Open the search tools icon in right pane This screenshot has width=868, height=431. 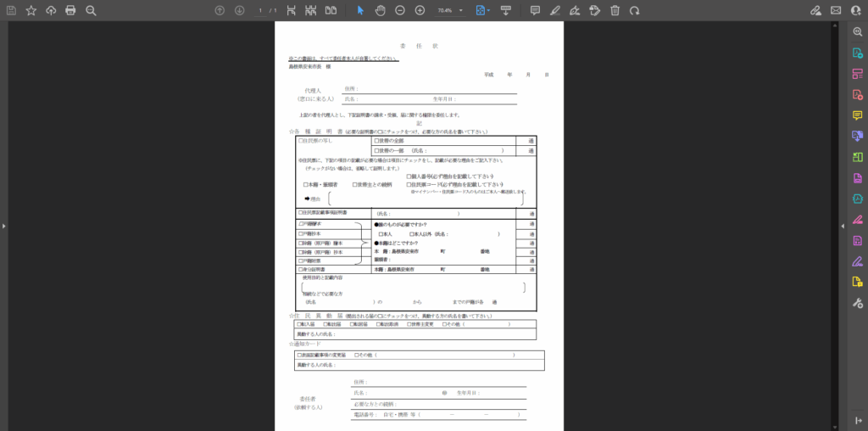click(x=858, y=32)
